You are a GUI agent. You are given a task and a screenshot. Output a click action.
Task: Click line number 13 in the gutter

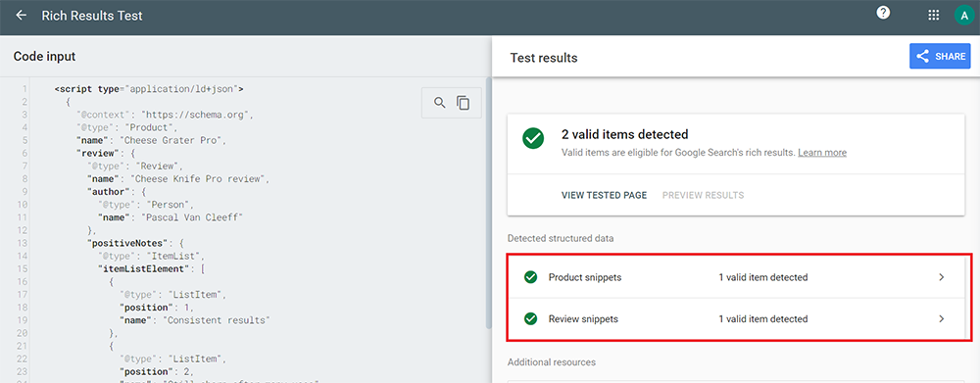pos(24,243)
